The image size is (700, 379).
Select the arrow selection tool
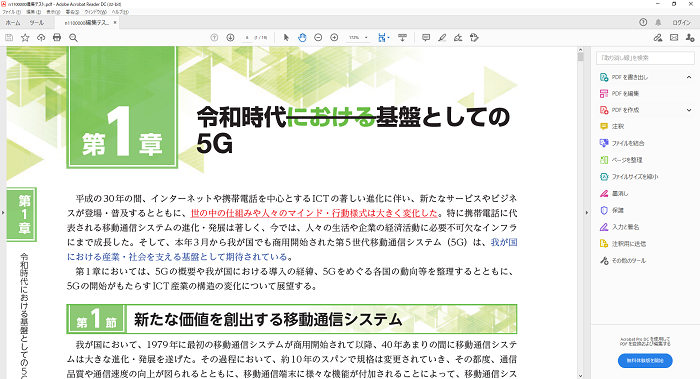pyautogui.click(x=286, y=38)
